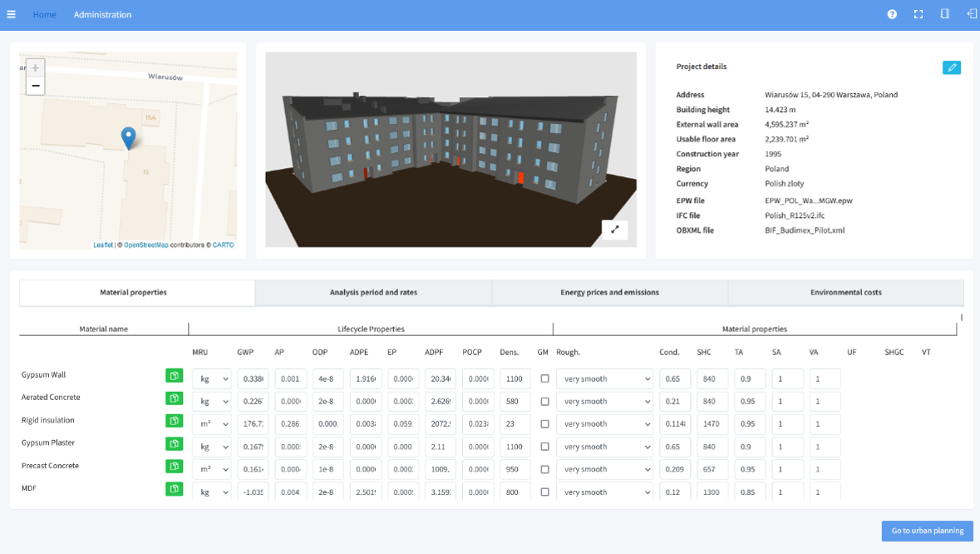Edit EP value for Precast Concrete
The image size is (980, 554).
pyautogui.click(x=403, y=470)
